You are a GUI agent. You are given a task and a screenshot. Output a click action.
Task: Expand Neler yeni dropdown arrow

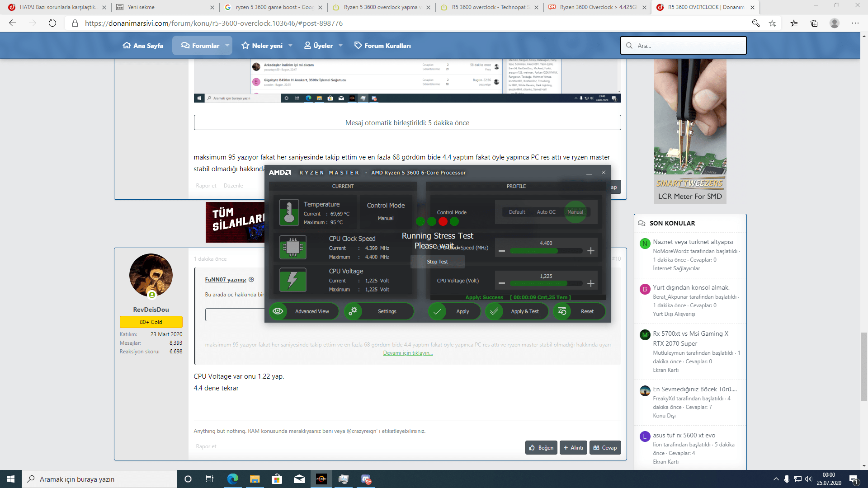coord(290,46)
